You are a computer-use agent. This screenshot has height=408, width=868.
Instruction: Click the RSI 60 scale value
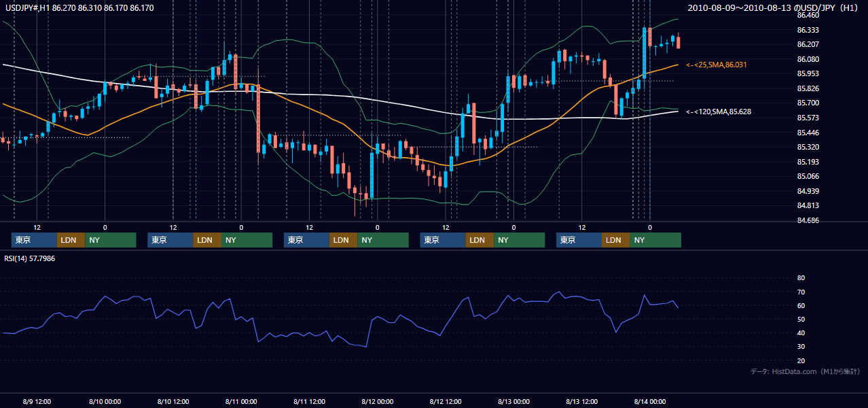pyautogui.click(x=801, y=305)
